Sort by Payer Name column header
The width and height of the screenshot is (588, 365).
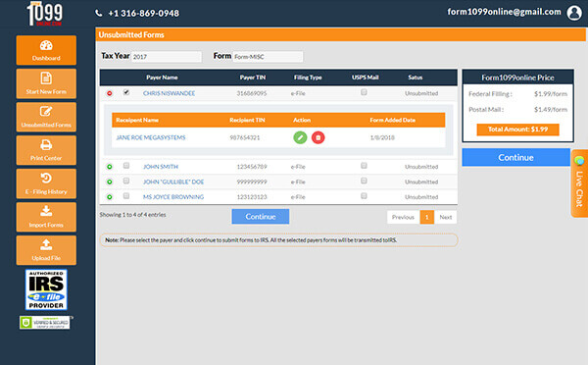point(162,78)
